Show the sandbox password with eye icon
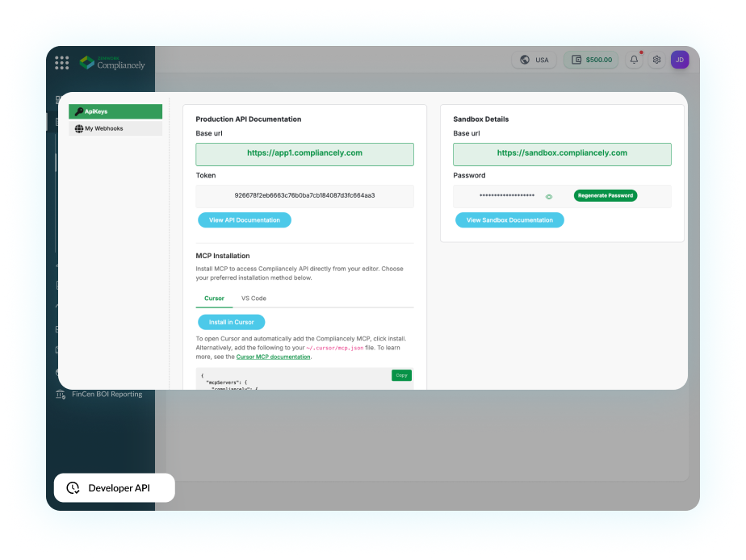The height and width of the screenshot is (560, 746). click(548, 196)
